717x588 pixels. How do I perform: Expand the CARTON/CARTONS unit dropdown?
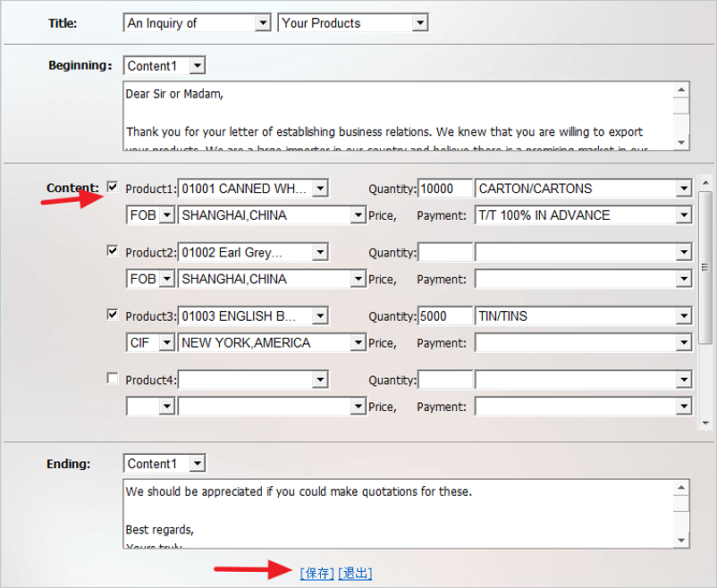pyautogui.click(x=684, y=189)
